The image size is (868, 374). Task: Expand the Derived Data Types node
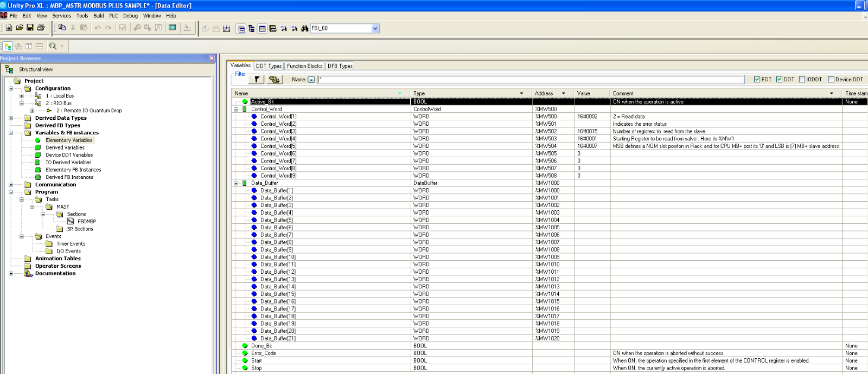(11, 118)
